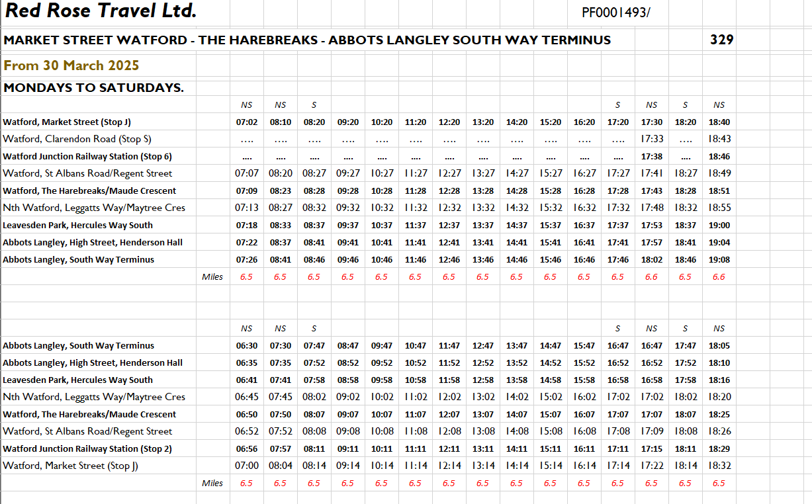Click 11:46 in the South Way Terminus row
This screenshot has height=504, width=812.
pyautogui.click(x=416, y=260)
